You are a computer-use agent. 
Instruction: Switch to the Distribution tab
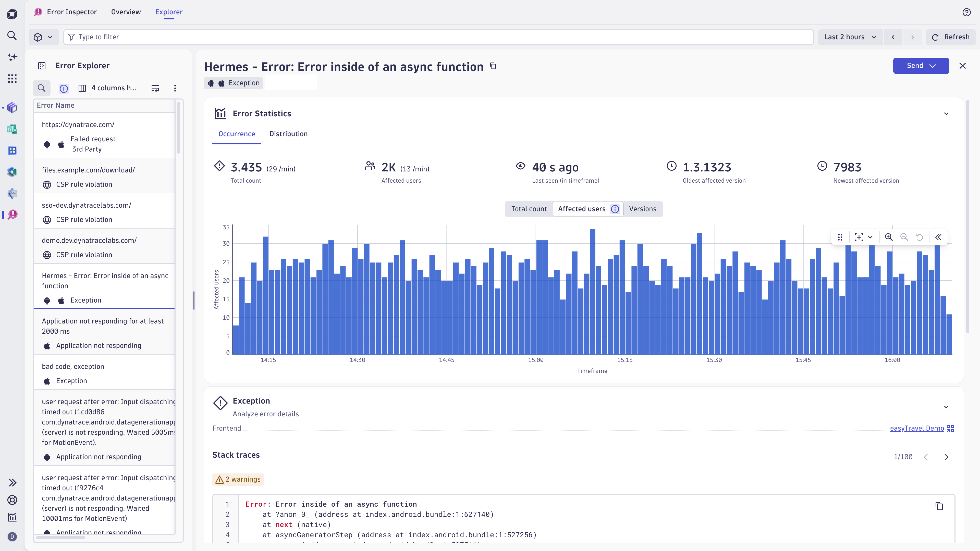click(x=288, y=134)
